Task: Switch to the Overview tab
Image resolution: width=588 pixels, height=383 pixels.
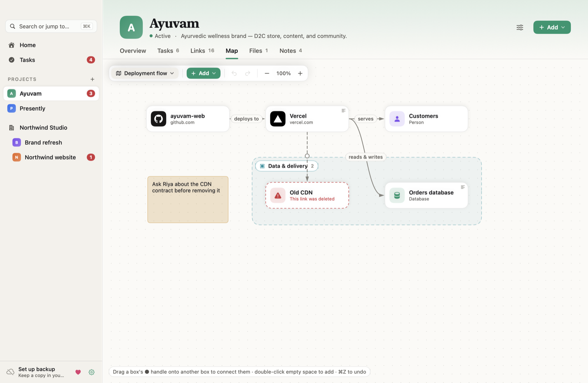Action: click(x=133, y=51)
